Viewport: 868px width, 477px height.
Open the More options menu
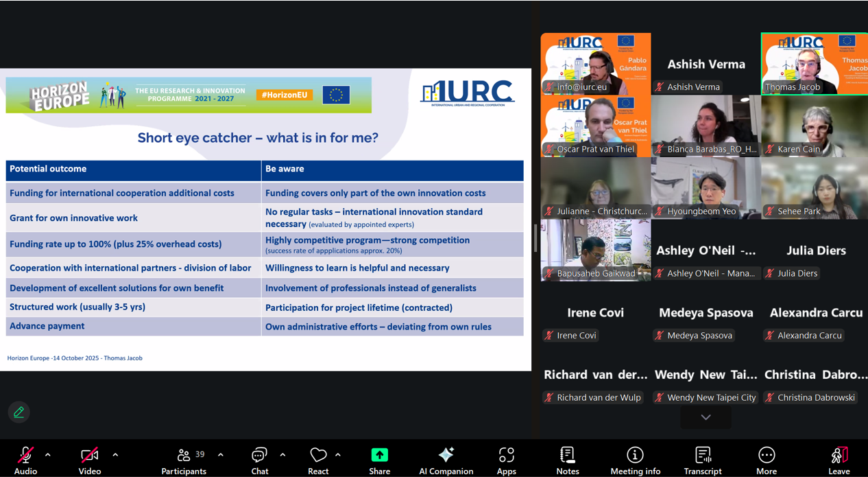click(x=766, y=460)
